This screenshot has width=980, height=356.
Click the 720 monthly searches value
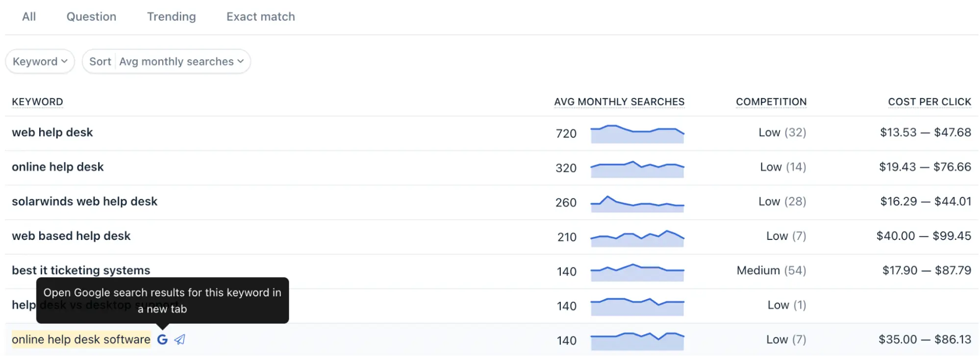tap(566, 134)
